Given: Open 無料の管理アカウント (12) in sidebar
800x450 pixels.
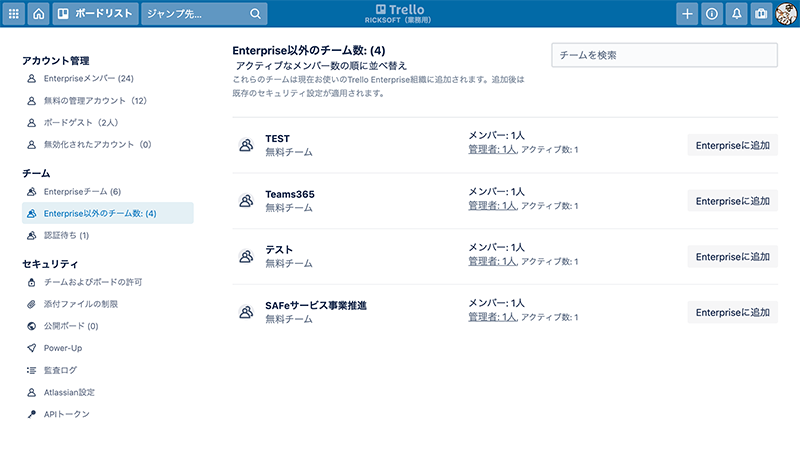Looking at the screenshot, I should click(x=95, y=101).
